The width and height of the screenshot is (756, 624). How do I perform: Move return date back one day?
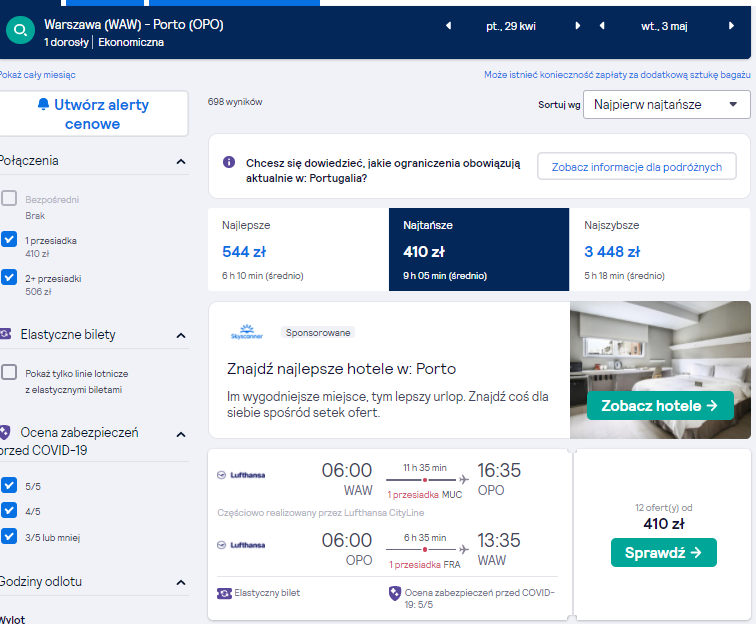602,26
